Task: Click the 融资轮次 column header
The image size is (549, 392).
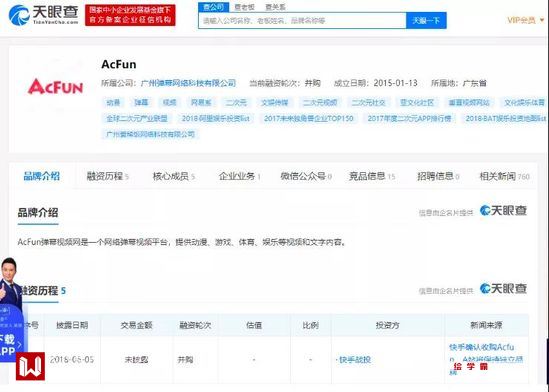Action: [195, 325]
